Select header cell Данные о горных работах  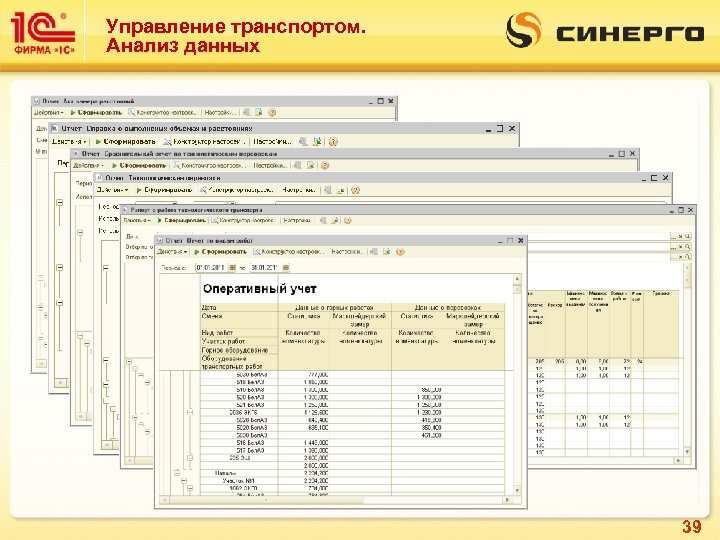point(334,307)
